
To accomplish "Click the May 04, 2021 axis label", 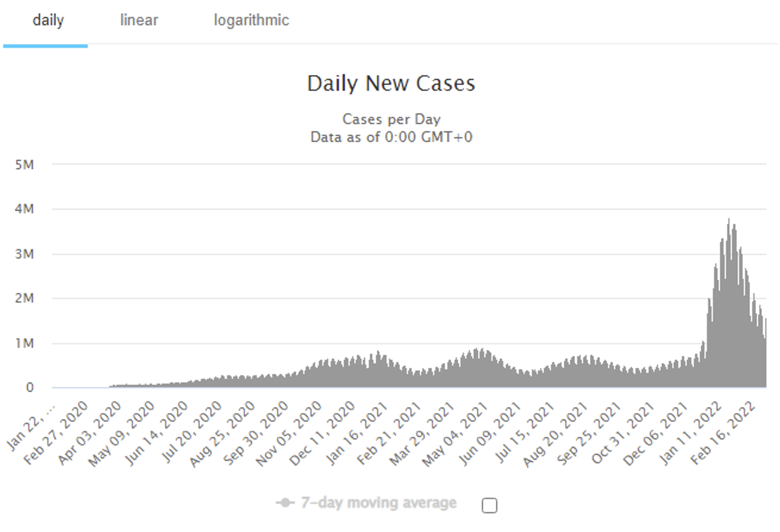I will coord(454,434).
